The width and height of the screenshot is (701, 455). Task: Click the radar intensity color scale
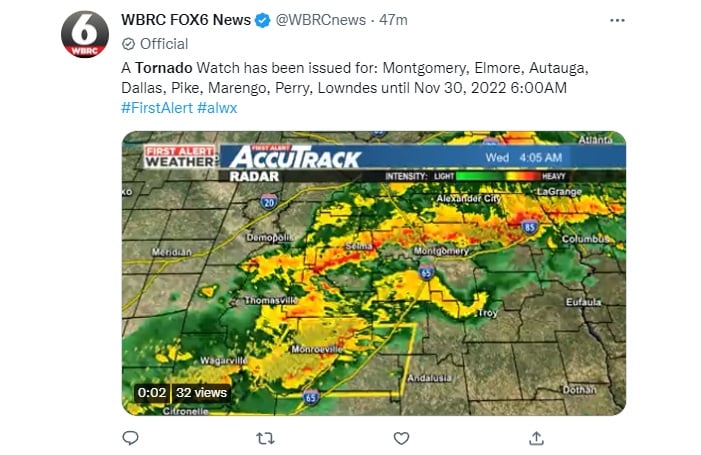point(498,176)
